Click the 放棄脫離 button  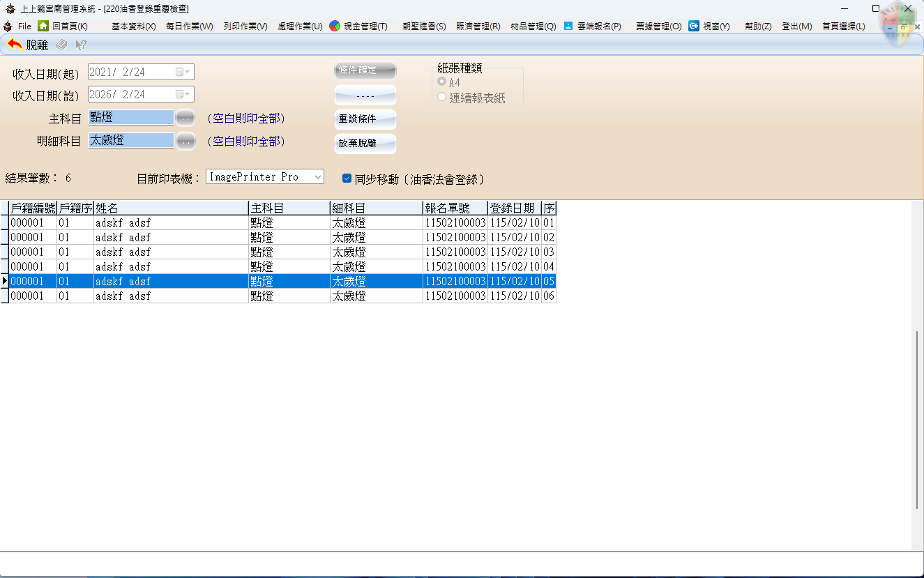(365, 143)
